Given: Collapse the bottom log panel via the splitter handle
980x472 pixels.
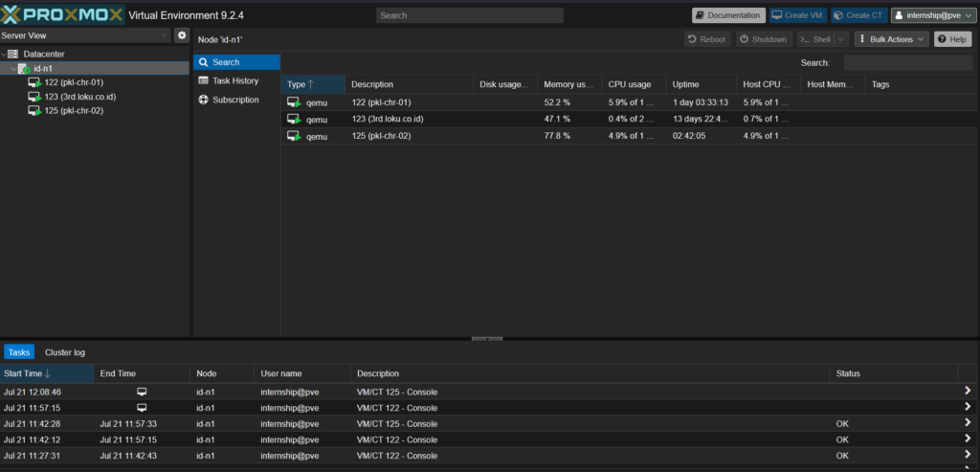Looking at the screenshot, I should pos(487,339).
